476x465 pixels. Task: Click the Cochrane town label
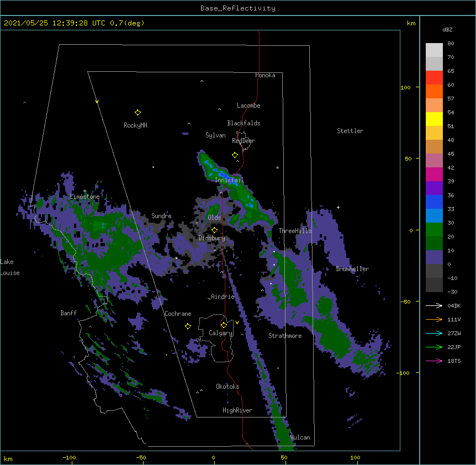(178, 314)
